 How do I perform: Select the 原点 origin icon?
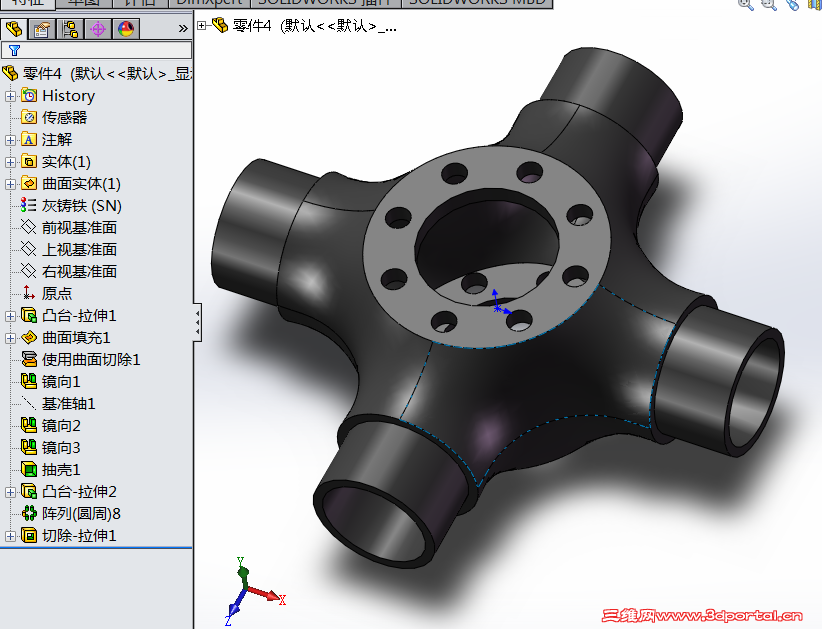(x=28, y=293)
